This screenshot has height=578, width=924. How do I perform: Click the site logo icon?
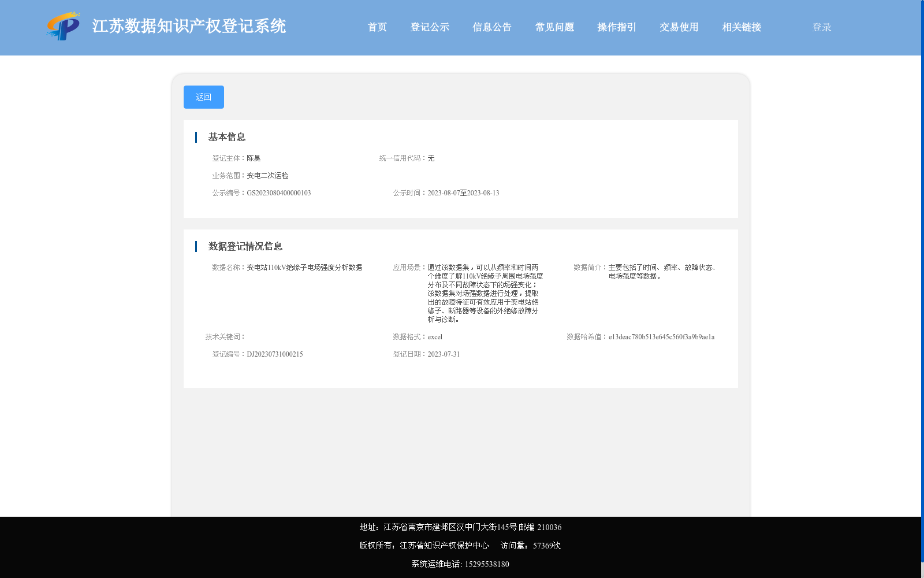coord(64,26)
